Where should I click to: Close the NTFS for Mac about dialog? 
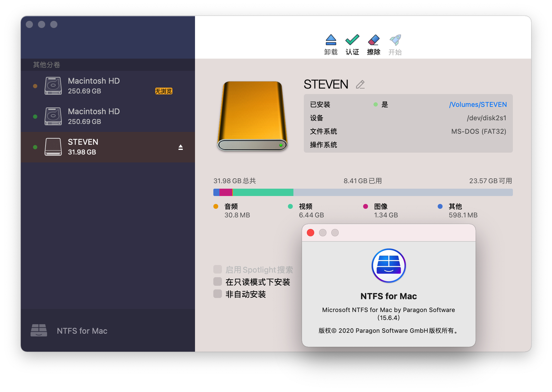[x=311, y=233]
